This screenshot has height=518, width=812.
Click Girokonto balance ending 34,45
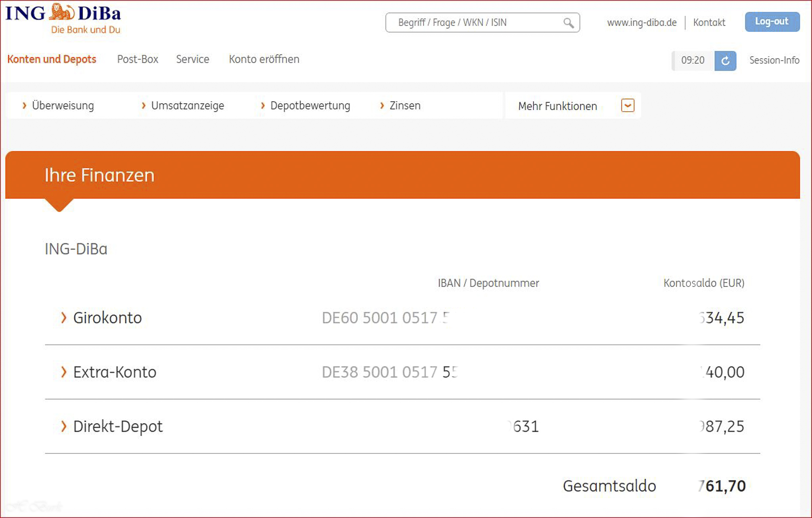click(722, 318)
